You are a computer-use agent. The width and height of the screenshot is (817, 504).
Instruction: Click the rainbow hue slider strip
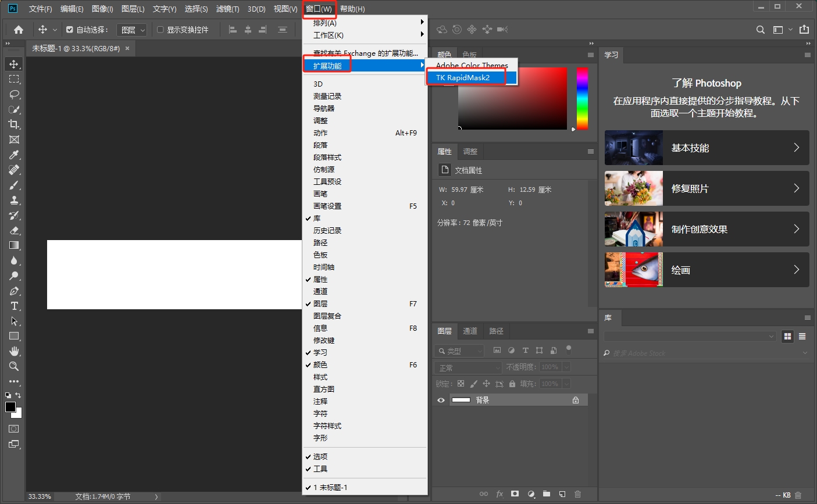pos(582,98)
